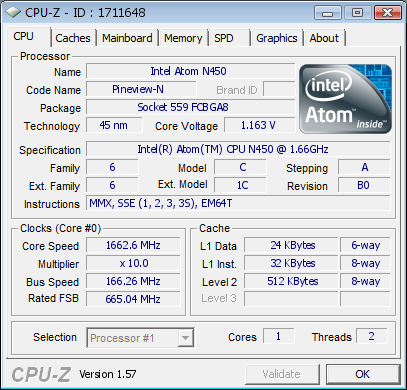
Task: Click the CPU-Z app icon in title bar
Action: click(x=12, y=13)
